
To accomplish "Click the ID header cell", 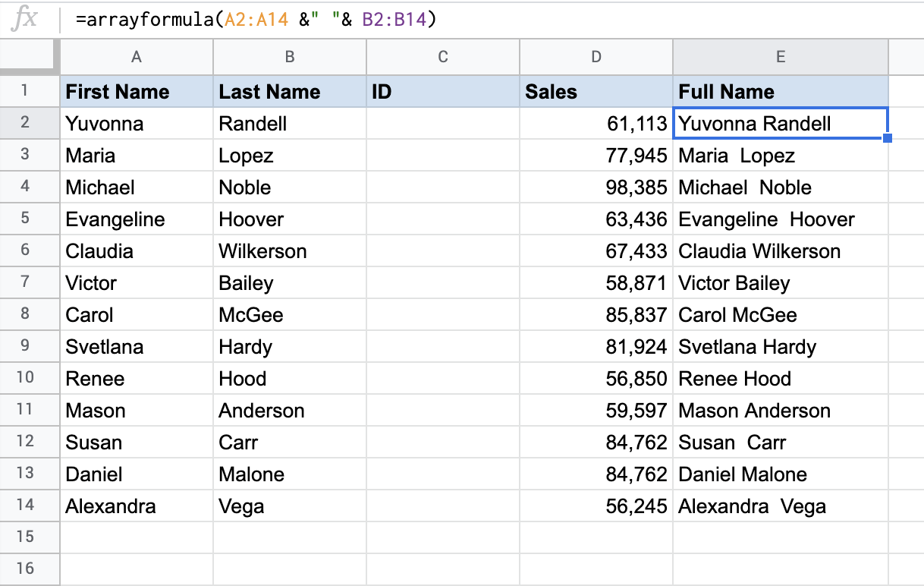I will (443, 92).
